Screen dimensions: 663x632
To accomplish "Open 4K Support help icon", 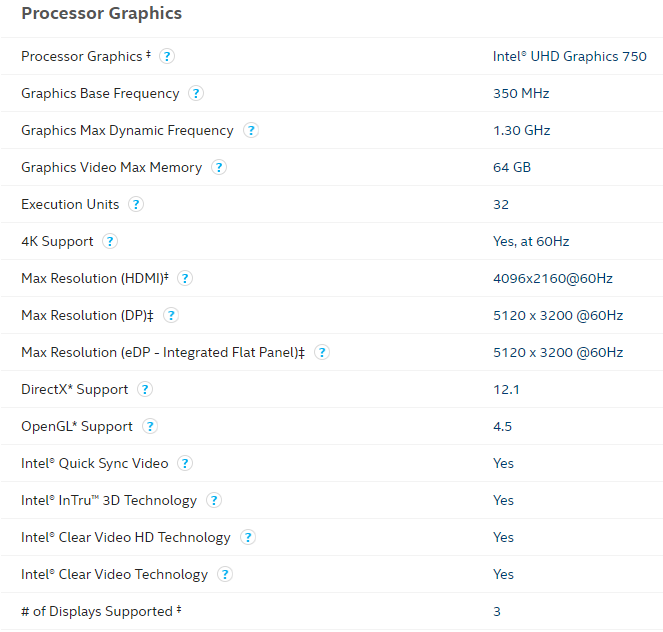I will [110, 241].
